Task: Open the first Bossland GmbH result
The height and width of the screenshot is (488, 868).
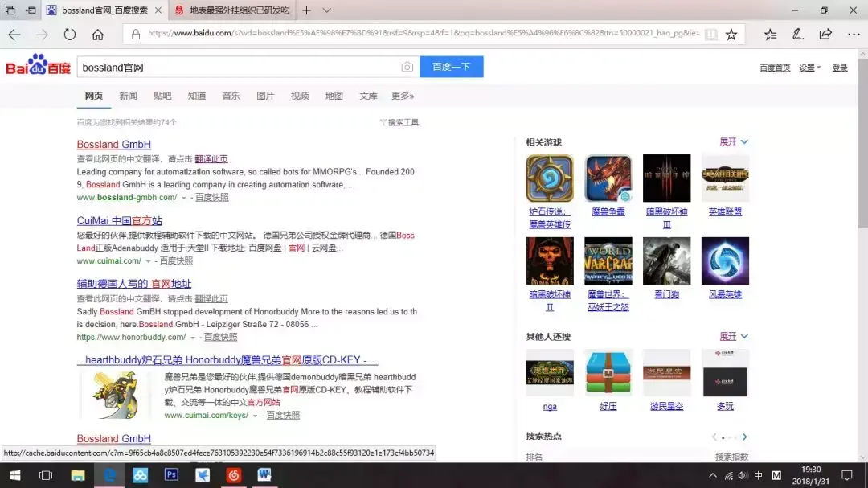Action: coord(114,145)
